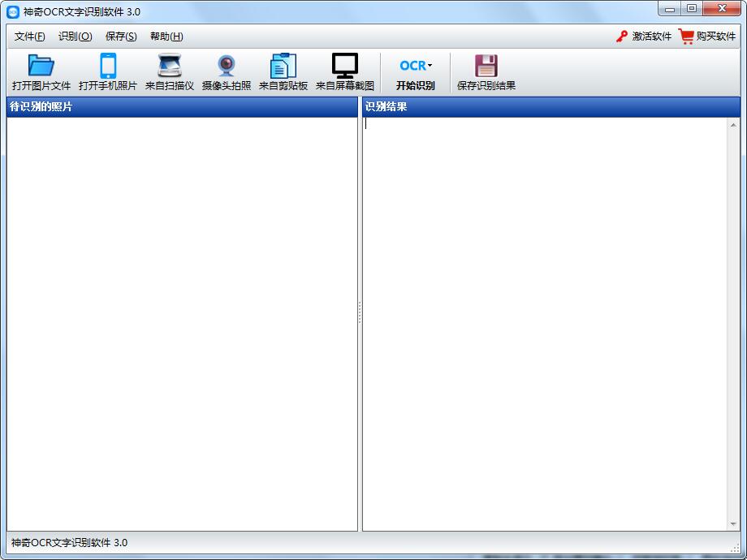This screenshot has width=747, height=560.
Task: Open the 帮助(H) menu
Action: point(166,37)
